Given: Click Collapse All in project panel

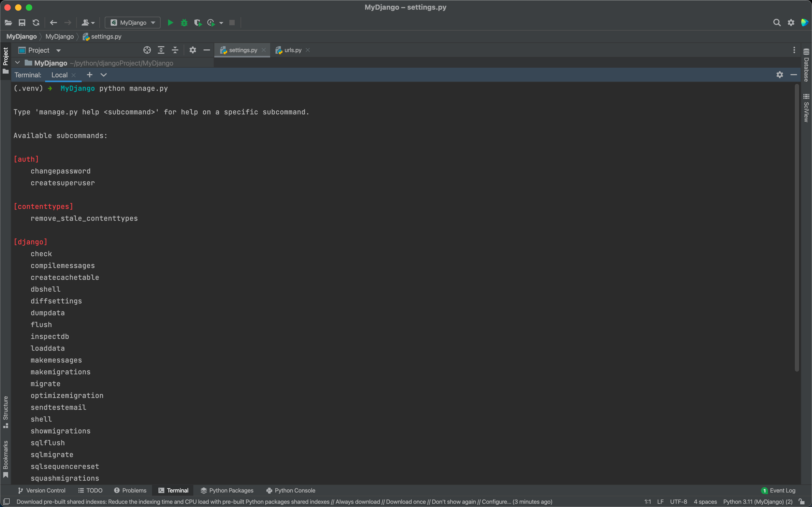Looking at the screenshot, I should pyautogui.click(x=175, y=50).
